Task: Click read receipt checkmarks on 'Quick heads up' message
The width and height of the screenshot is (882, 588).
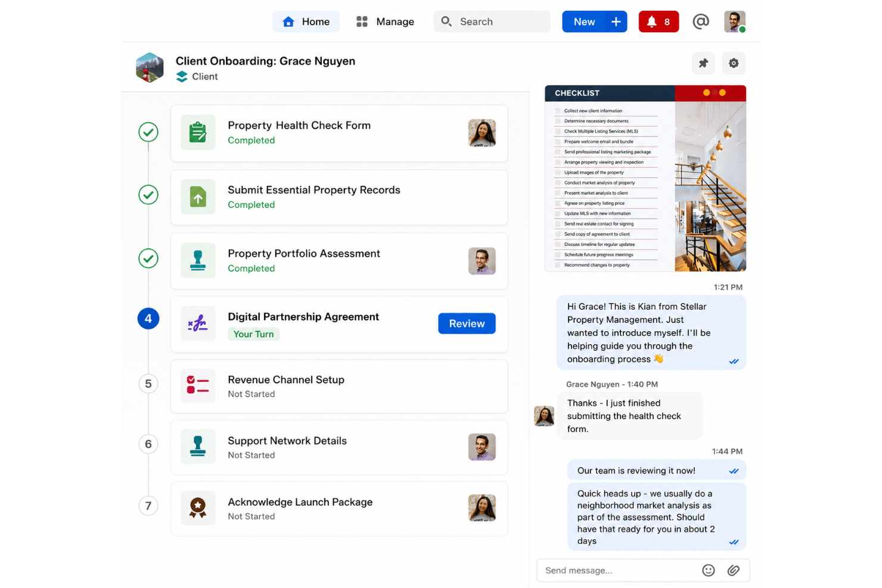Action: [734, 542]
